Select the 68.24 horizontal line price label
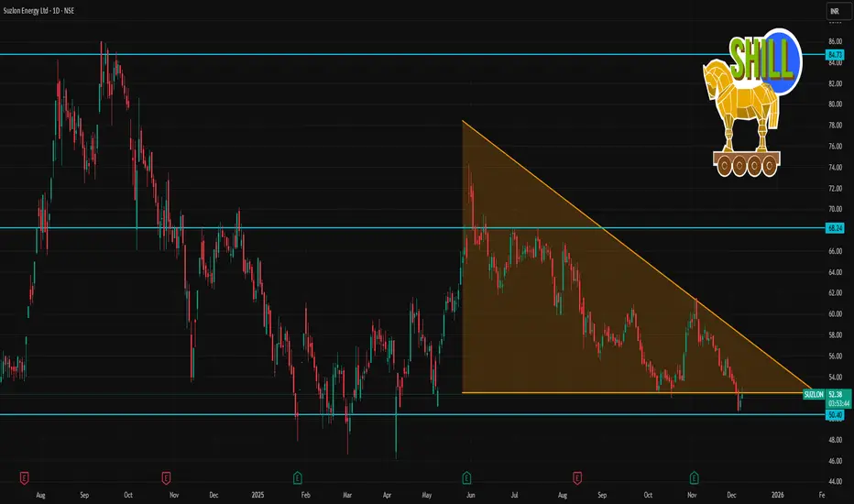Screen dimensions: 854x504 [x=835, y=228]
